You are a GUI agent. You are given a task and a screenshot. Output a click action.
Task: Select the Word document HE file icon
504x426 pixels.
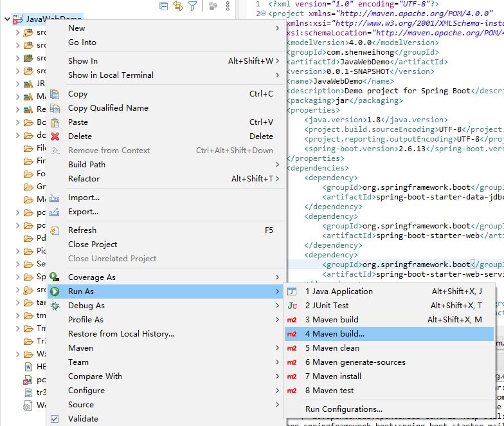[x=28, y=367]
